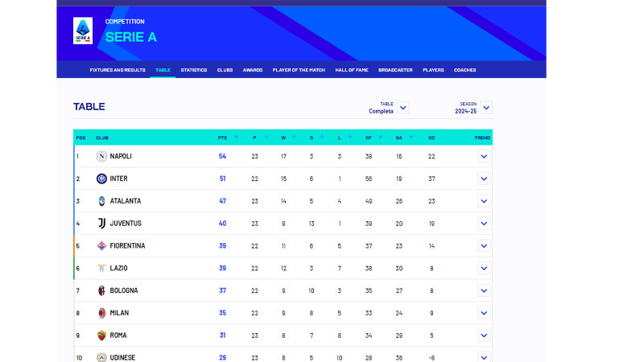The image size is (644, 362).
Task: Click the Bologna club crest
Action: tap(101, 290)
